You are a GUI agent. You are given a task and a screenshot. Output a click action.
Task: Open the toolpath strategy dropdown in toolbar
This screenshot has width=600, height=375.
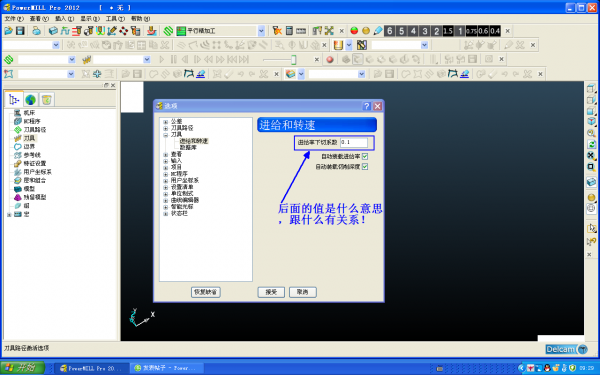click(x=261, y=31)
